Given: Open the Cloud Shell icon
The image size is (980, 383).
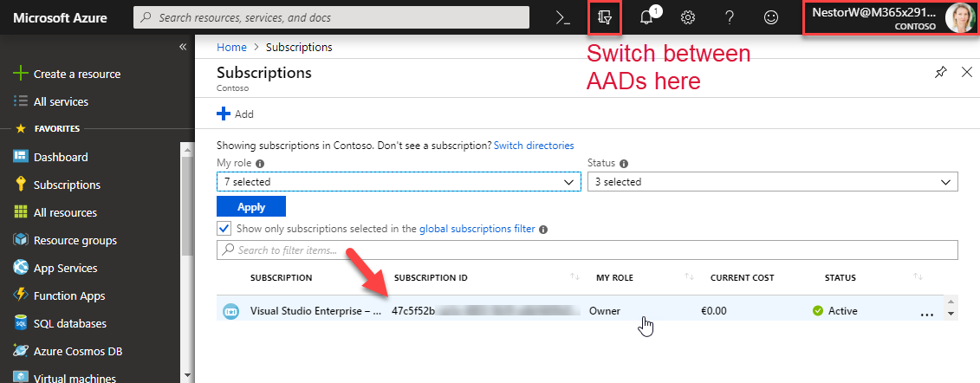Looking at the screenshot, I should click(x=564, y=17).
